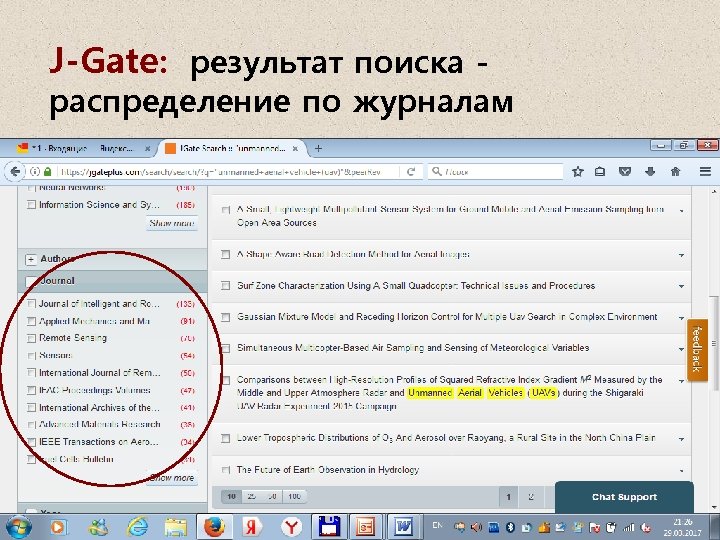Close the JGate Search tab
Screen dimensions: 720x540
coord(295,148)
